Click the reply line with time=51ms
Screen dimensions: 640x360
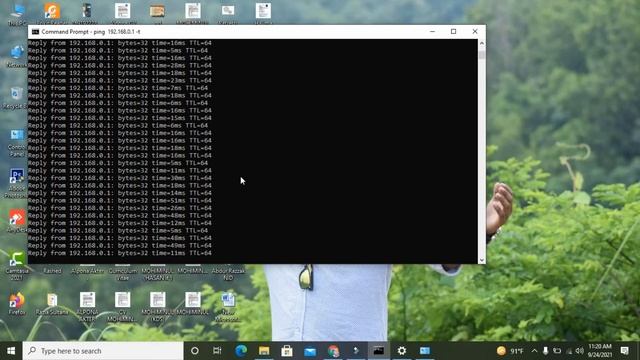tap(120, 200)
